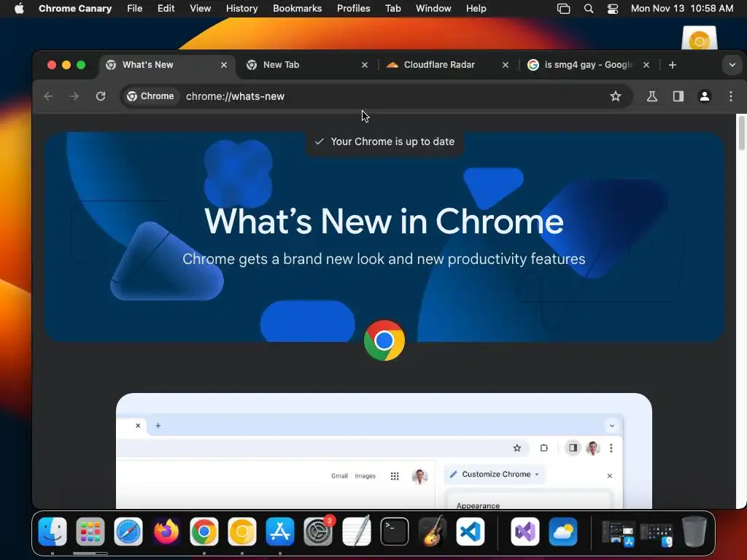This screenshot has height=560, width=747.
Task: Open TextEdit from the dock
Action: pos(356,532)
